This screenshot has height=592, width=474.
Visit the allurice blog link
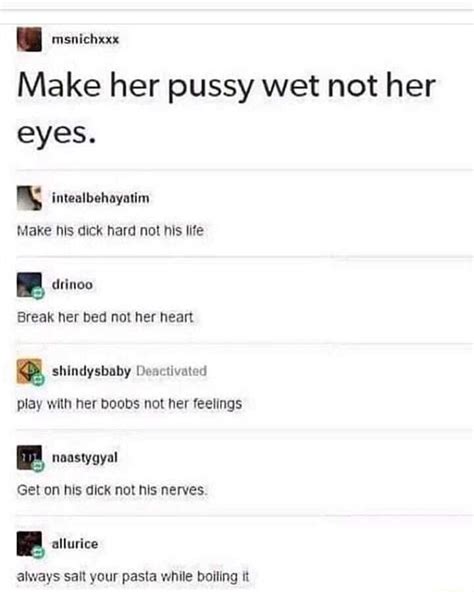75,544
